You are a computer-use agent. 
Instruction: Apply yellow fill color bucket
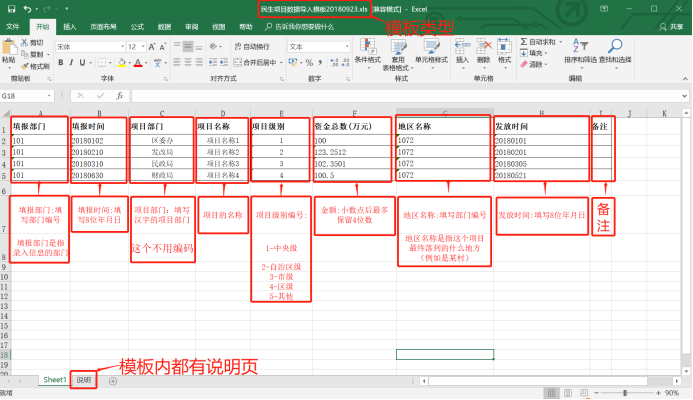[x=122, y=63]
